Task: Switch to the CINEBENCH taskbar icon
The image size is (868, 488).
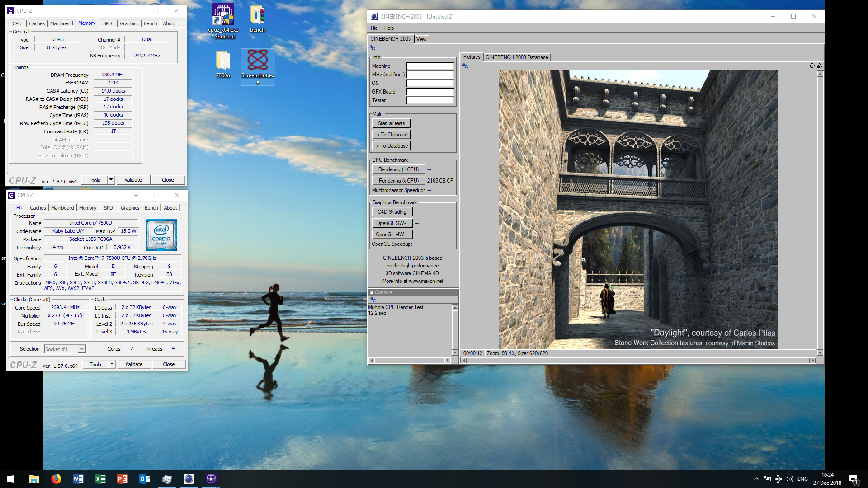Action: coord(189,479)
